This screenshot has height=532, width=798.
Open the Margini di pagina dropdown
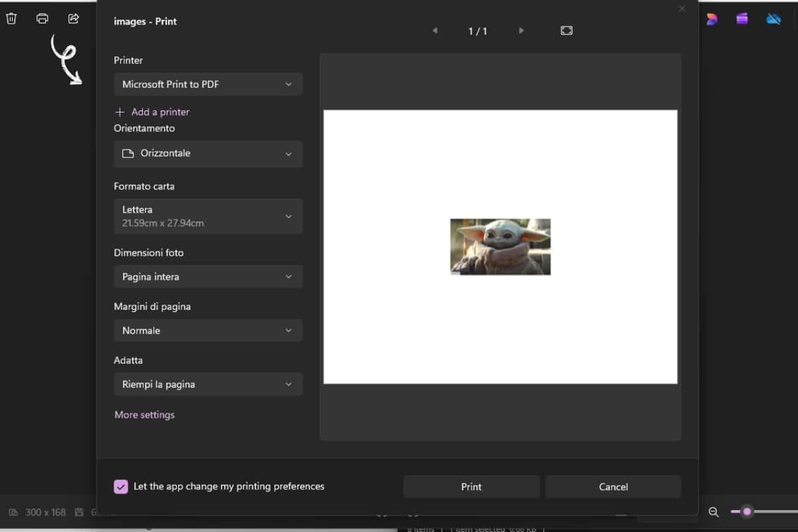207,331
